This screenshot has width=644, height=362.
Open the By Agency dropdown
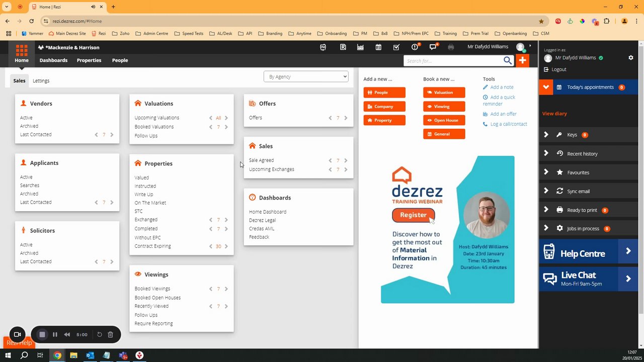pos(306,76)
